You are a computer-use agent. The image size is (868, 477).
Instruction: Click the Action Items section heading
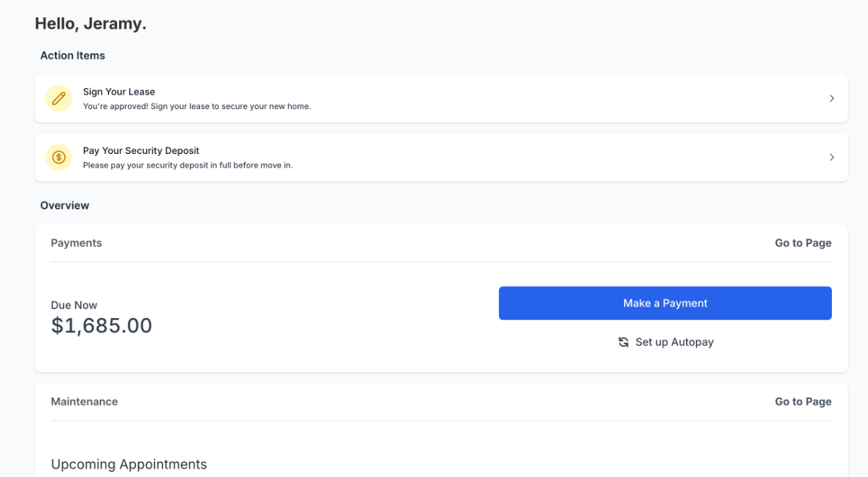73,56
